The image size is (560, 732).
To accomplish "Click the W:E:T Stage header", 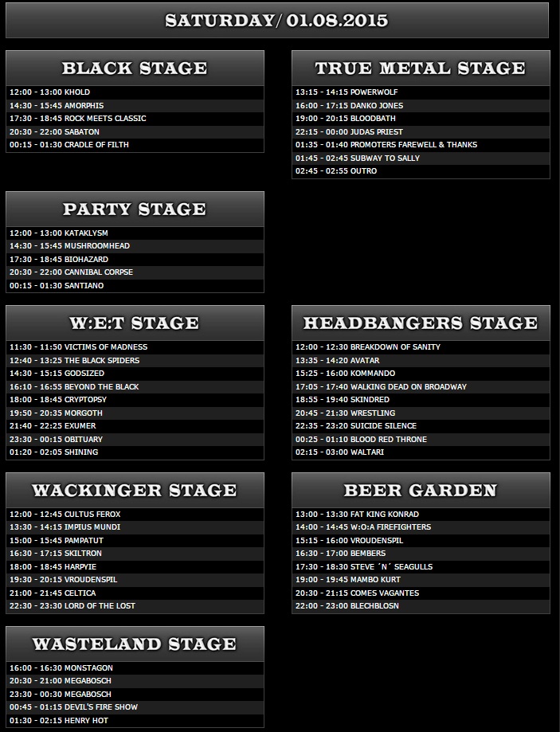I will (x=135, y=323).
